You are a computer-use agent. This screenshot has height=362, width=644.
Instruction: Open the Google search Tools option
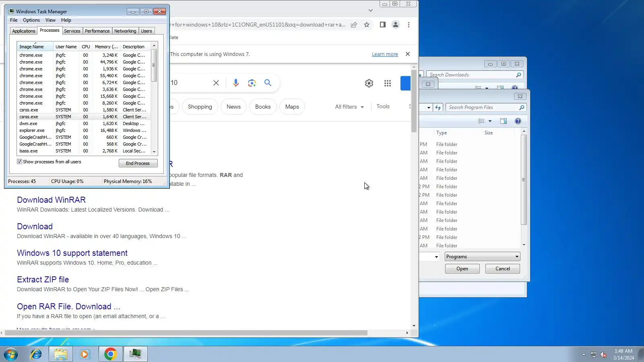[x=383, y=107]
